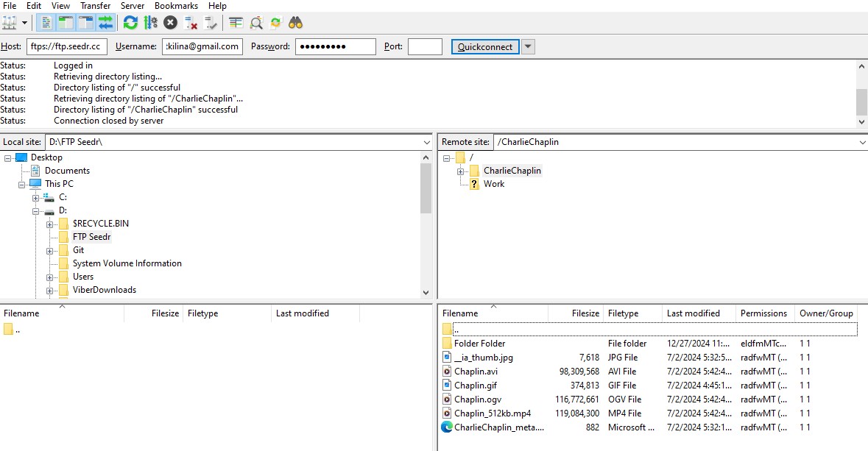Refresh file and folder lists
The height and width of the screenshot is (451, 868).
[130, 23]
